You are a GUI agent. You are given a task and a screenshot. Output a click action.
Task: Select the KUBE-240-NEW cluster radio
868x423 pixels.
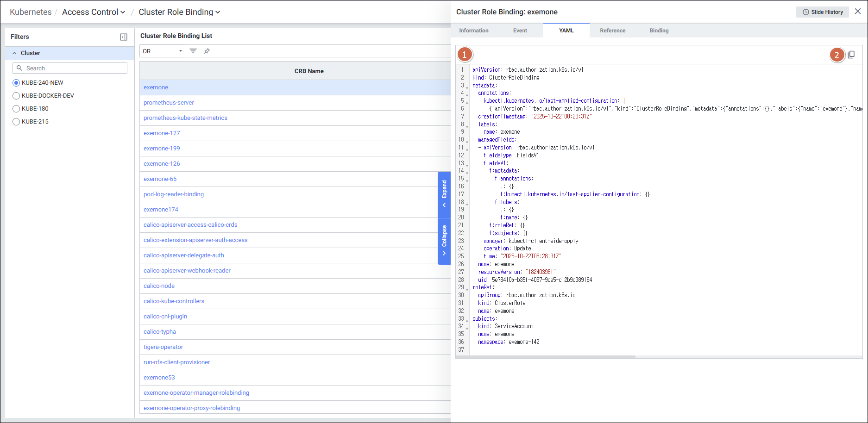point(16,83)
